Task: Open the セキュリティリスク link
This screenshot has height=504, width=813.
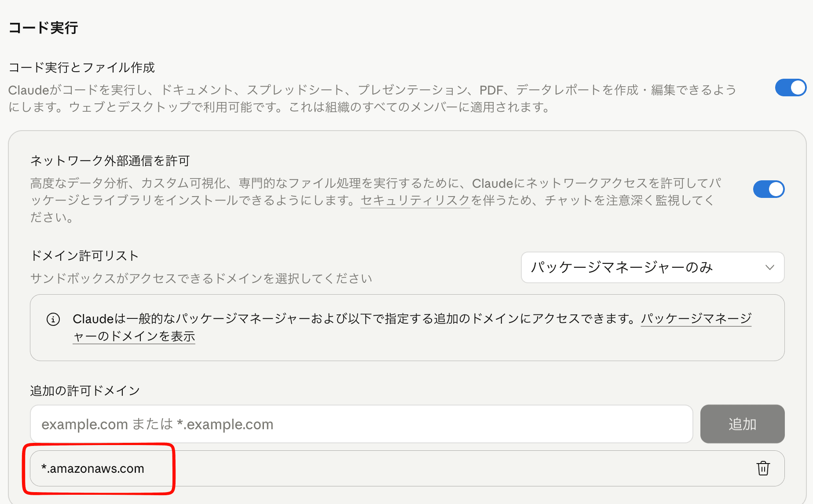Action: pyautogui.click(x=414, y=201)
